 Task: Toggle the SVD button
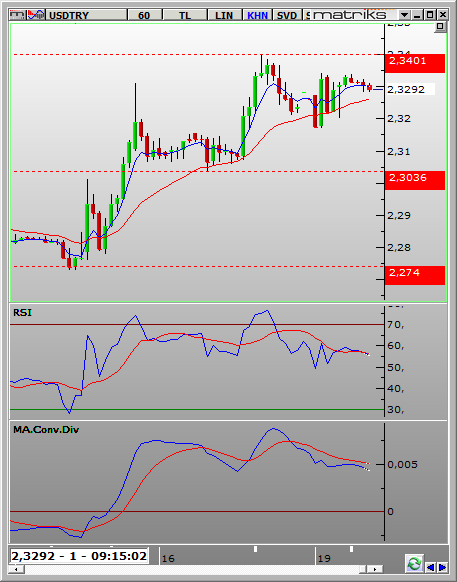pyautogui.click(x=287, y=15)
